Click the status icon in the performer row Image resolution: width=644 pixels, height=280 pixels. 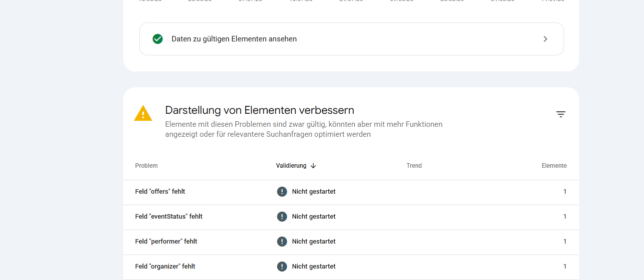(282, 242)
